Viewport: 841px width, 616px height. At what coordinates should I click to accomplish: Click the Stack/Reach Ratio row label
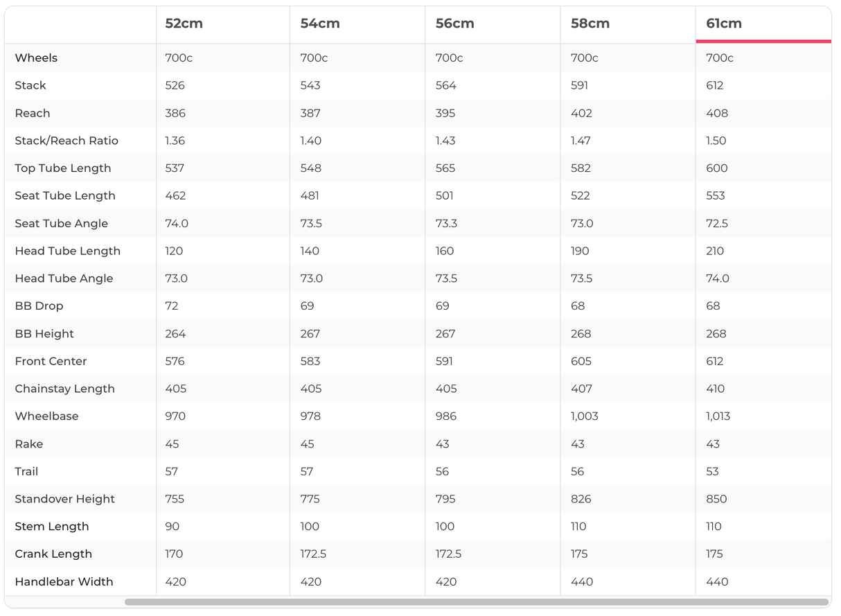pyautogui.click(x=67, y=141)
